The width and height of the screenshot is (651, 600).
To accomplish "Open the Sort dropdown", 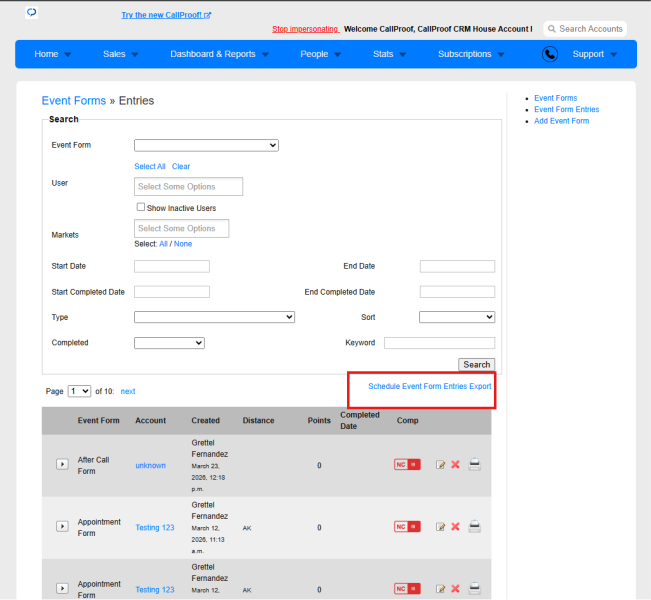I will 457,317.
